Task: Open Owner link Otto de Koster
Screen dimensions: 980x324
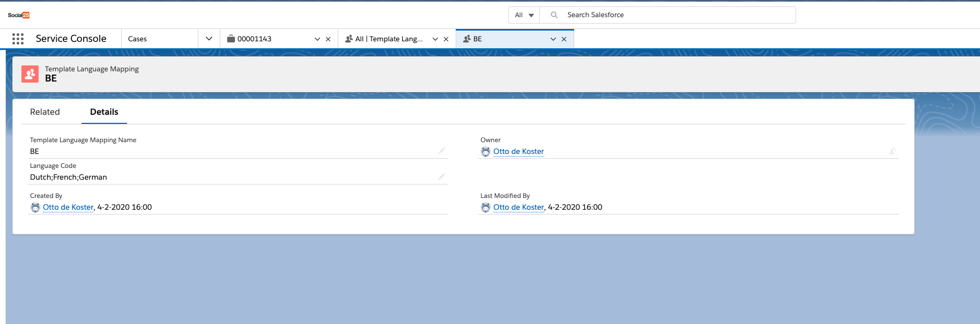Action: [518, 151]
